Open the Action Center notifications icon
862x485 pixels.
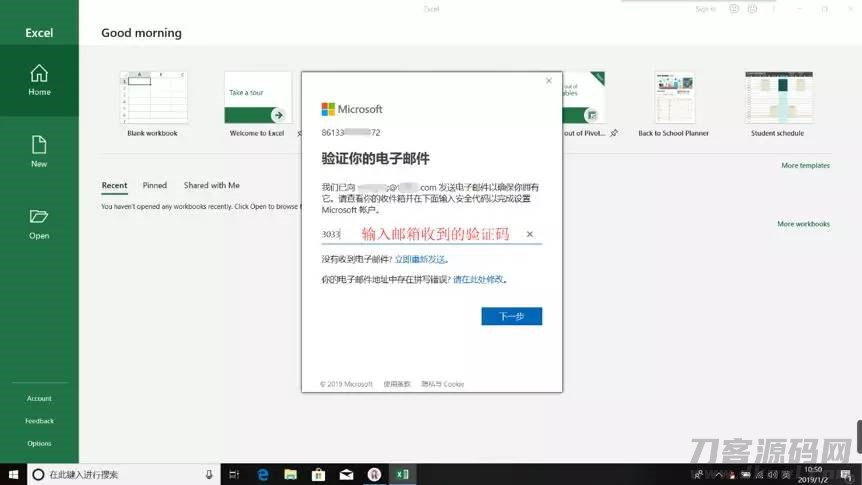pyautogui.click(x=846, y=475)
